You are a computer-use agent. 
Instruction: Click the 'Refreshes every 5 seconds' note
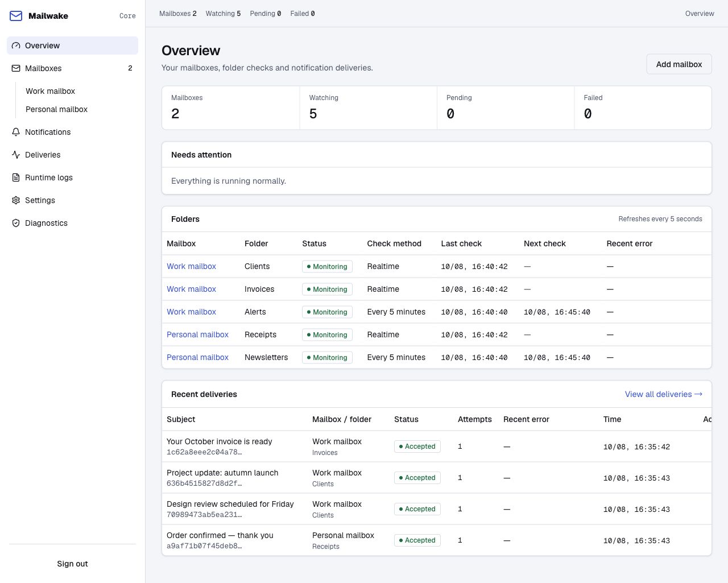coord(660,219)
